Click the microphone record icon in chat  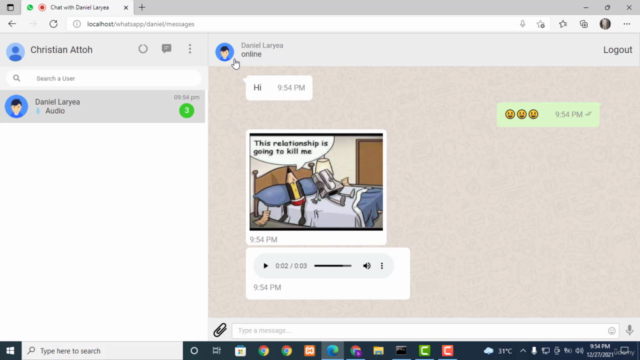[x=629, y=330]
